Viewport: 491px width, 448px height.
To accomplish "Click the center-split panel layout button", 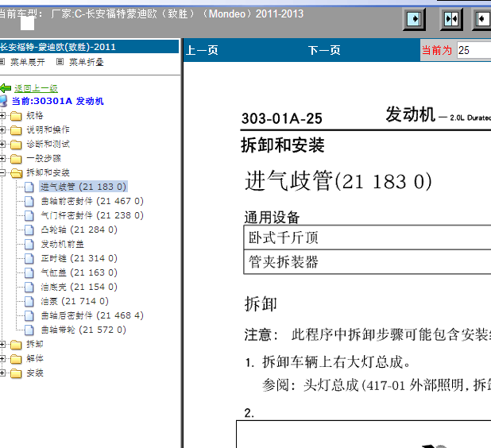I will click(451, 19).
